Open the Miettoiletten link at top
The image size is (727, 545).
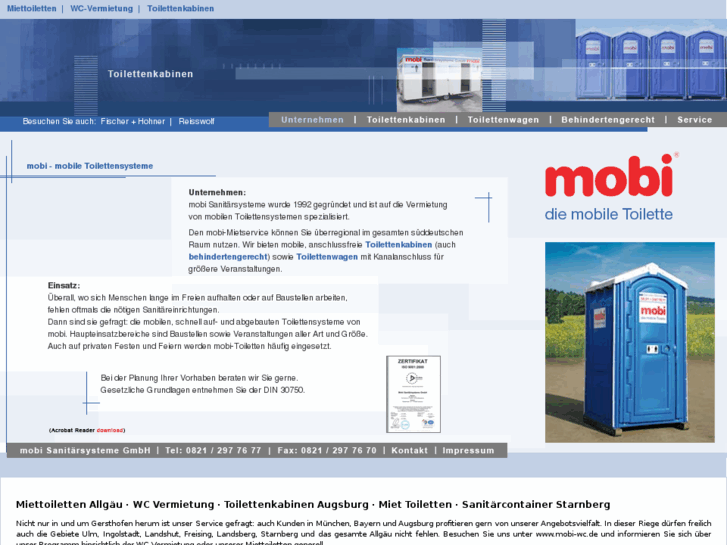click(x=32, y=8)
